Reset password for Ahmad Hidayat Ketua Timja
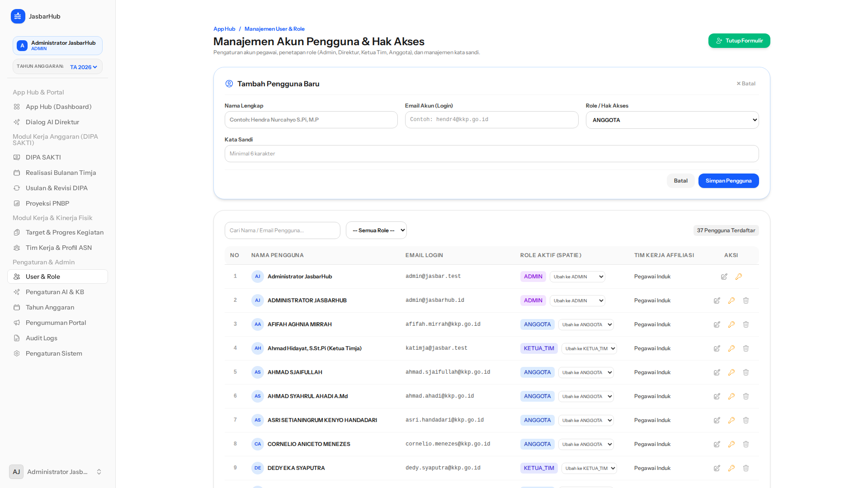The height and width of the screenshot is (488, 868). (731, 348)
